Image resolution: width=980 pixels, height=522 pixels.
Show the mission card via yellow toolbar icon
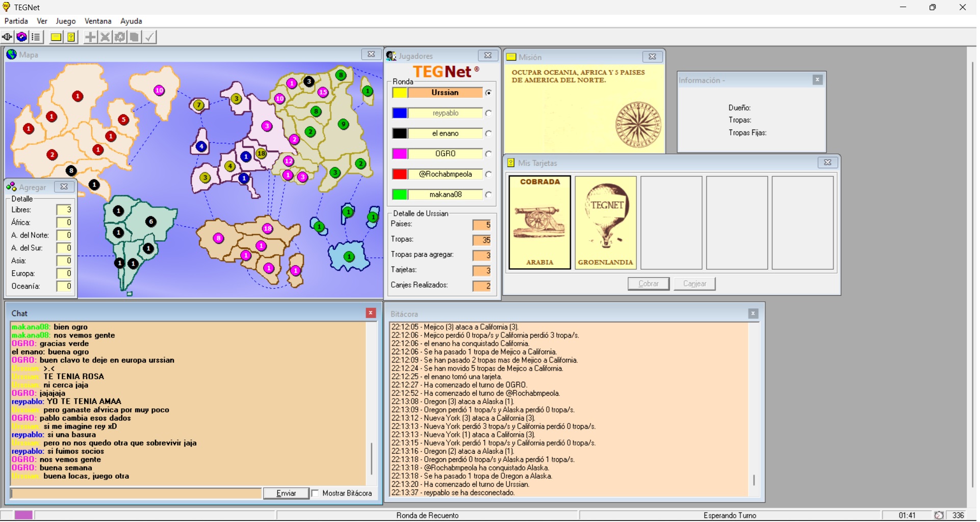[x=56, y=37]
